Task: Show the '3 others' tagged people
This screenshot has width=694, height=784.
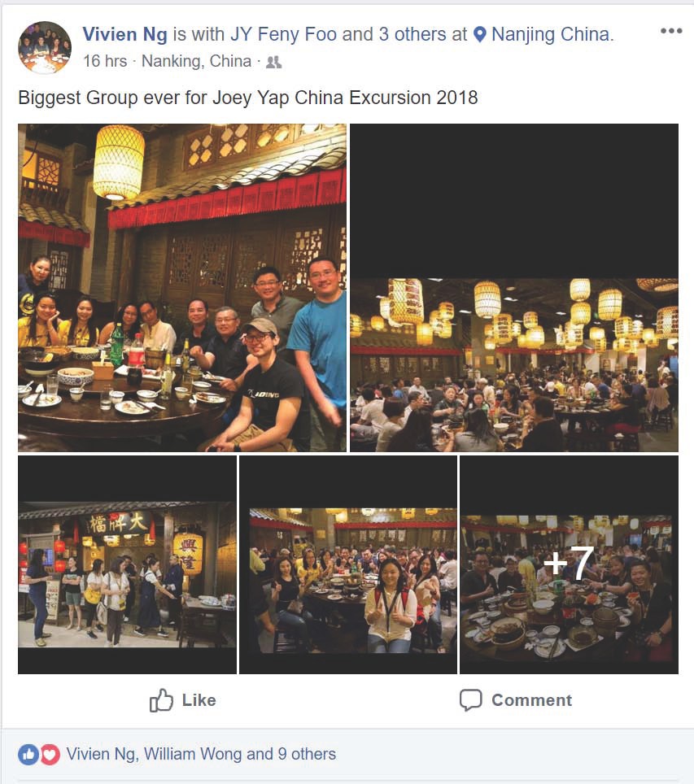Action: (412, 34)
